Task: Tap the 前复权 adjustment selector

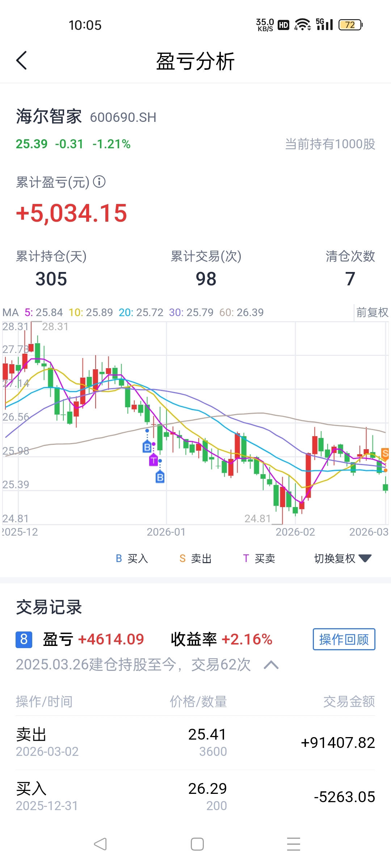Action: 372,312
